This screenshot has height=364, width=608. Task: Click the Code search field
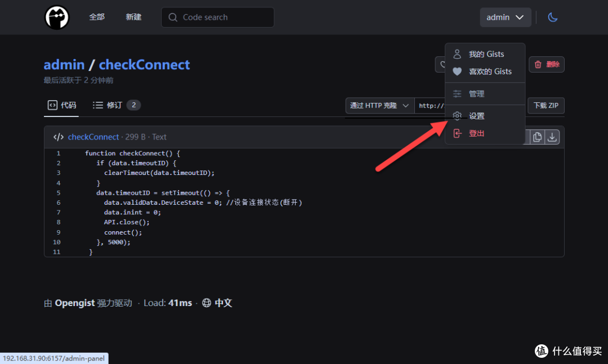click(217, 17)
